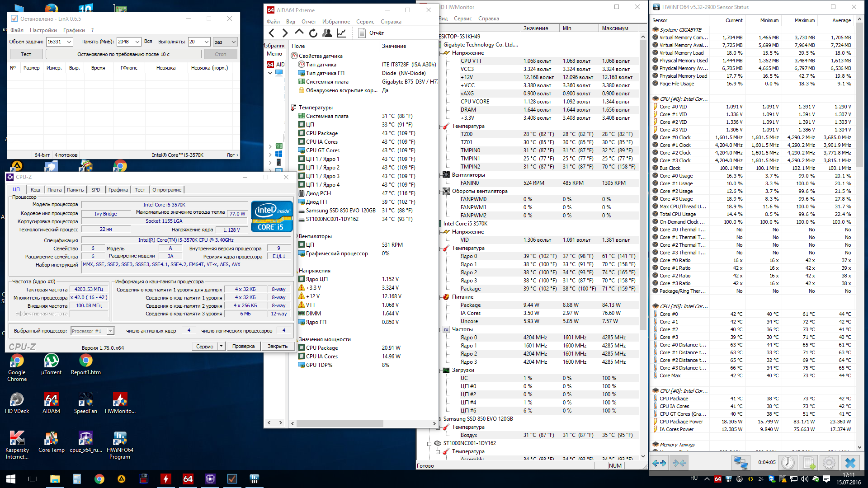Switch to the SPD tab in CPU-Z
The image size is (868, 488).
pyautogui.click(x=96, y=190)
